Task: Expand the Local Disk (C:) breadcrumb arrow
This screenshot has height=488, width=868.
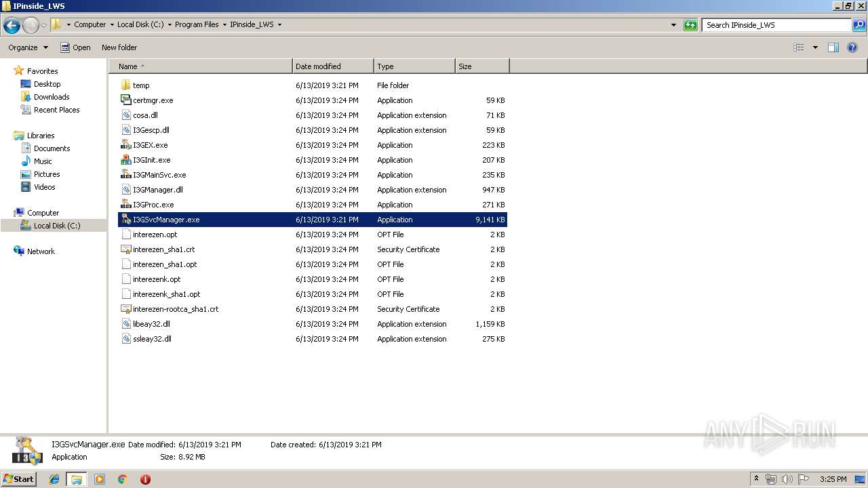Action: pos(170,24)
